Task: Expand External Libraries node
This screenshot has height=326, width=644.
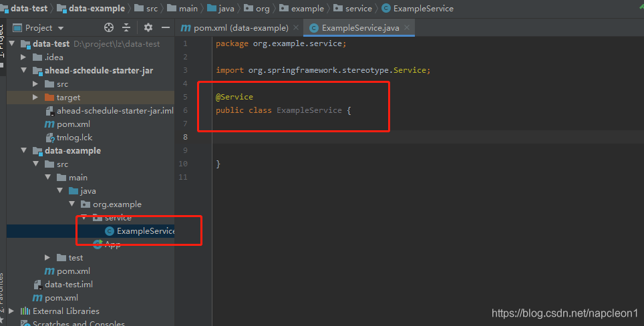Action: tap(11, 311)
